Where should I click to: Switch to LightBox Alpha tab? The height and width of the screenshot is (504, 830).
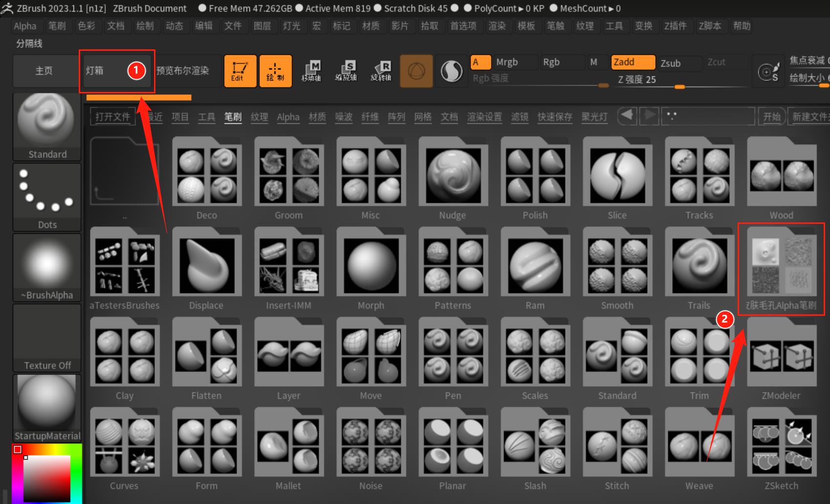click(288, 117)
